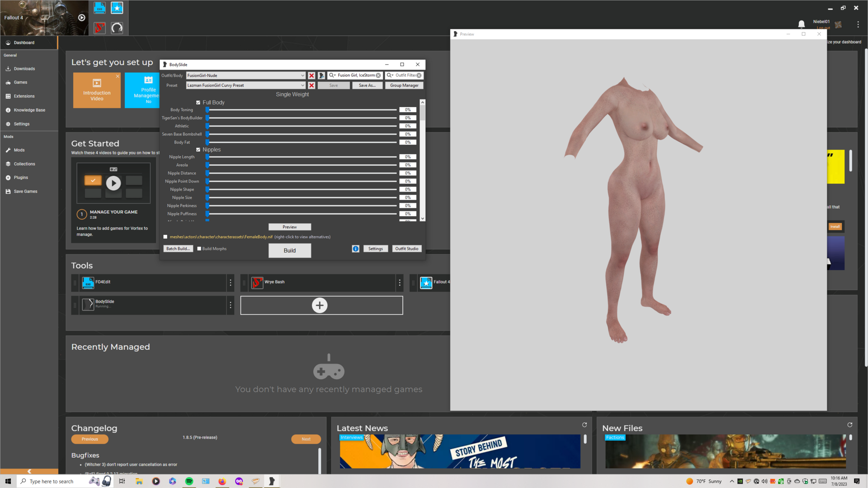This screenshot has height=488, width=868.
Task: Toggle the Nipples category checkbox
Action: 198,150
